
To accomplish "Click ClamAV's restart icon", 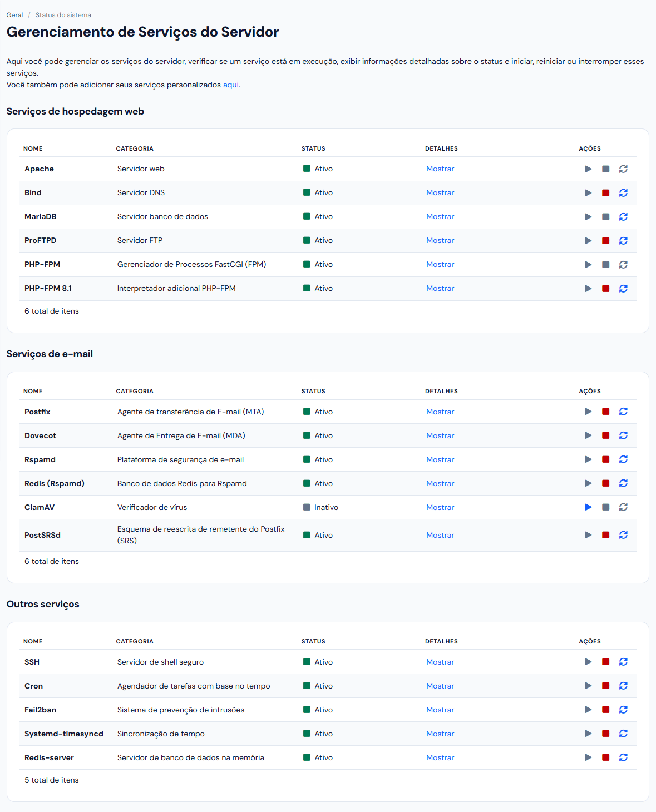I will coord(624,507).
